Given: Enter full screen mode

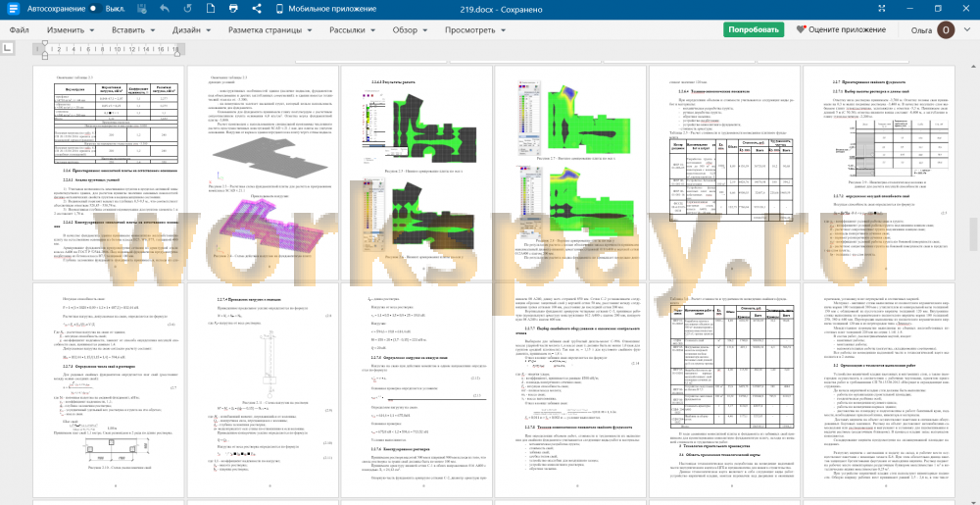Looking at the screenshot, I should (882, 9).
